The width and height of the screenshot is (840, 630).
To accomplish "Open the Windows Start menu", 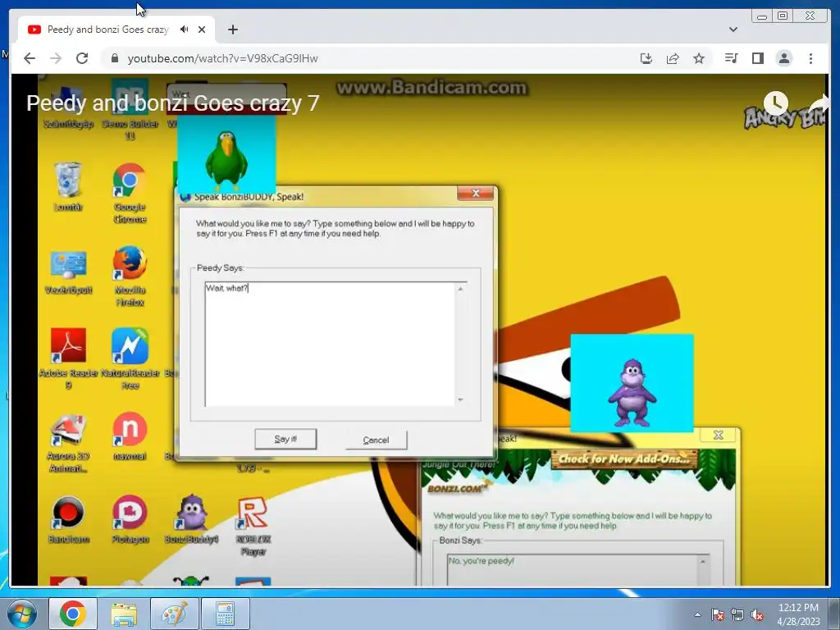I will coord(21,614).
